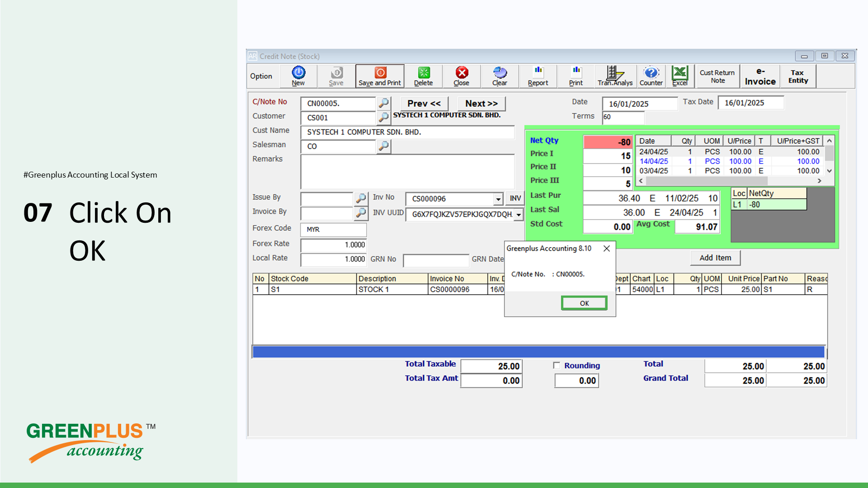Open the Tran.Analys toolbar icon
The width and height of the screenshot is (868, 488).
pos(615,76)
